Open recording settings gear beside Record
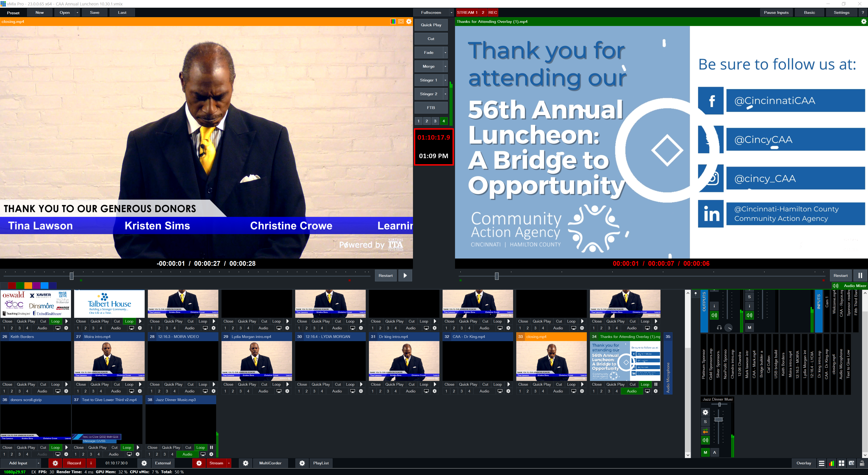The width and height of the screenshot is (868, 475). [x=55, y=463]
